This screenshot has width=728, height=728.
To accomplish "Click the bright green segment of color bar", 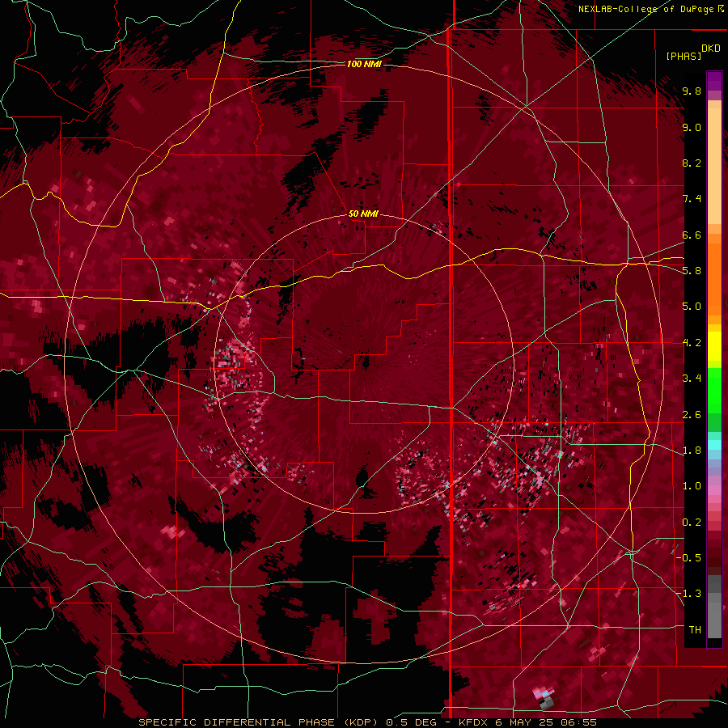I will (x=714, y=391).
